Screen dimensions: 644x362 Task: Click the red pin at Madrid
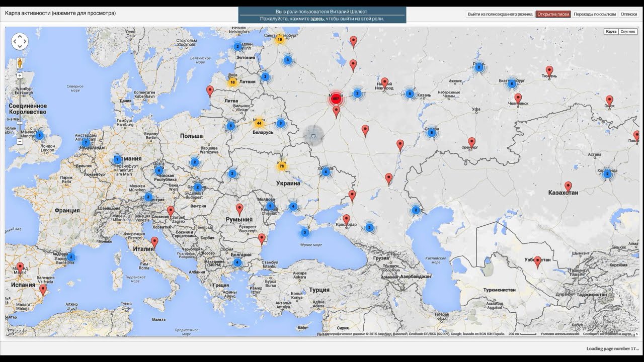point(20,267)
